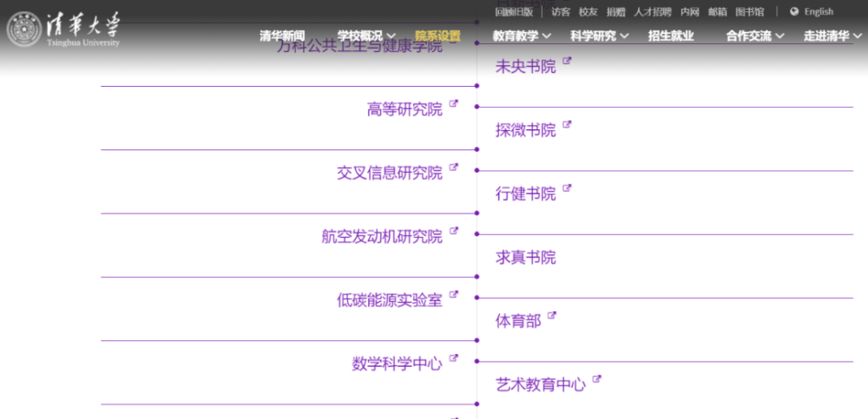The image size is (868, 419).
Task: Open the 低碳能源实验室 link
Action: click(x=390, y=300)
